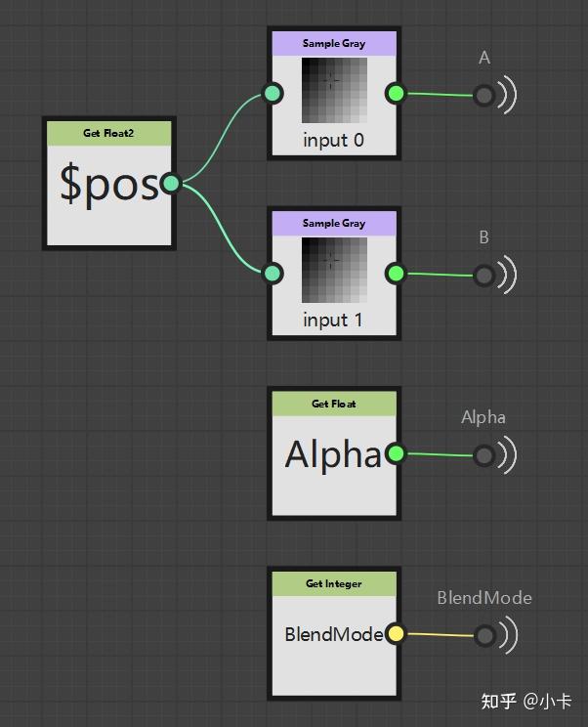Click 'BlendMode' text inside Get Integer node
The width and height of the screenshot is (588, 727).
334,634
